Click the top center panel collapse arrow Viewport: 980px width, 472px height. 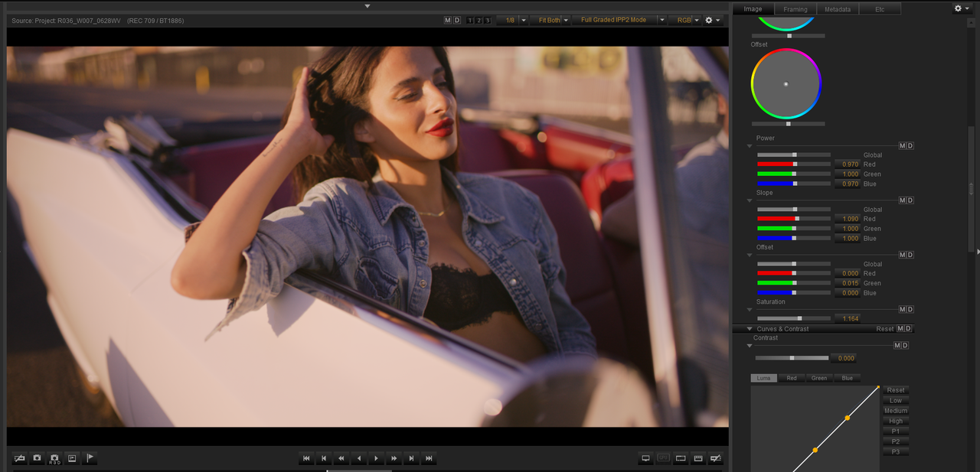pyautogui.click(x=367, y=5)
